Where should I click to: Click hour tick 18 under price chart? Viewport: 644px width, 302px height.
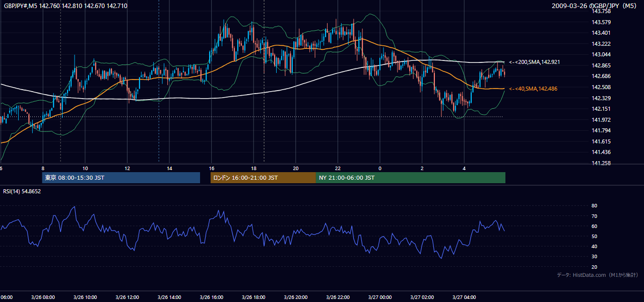(254, 168)
